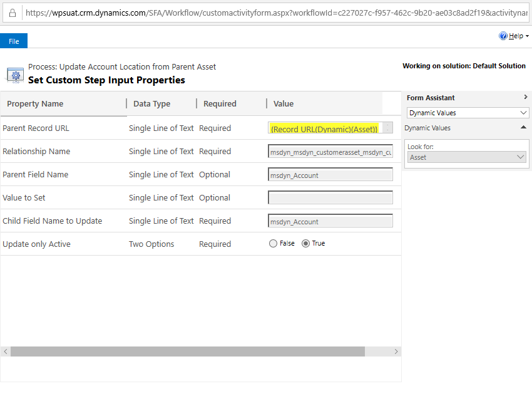Open the Look for Asset dropdown
This screenshot has height=401, width=532.
pyautogui.click(x=466, y=157)
